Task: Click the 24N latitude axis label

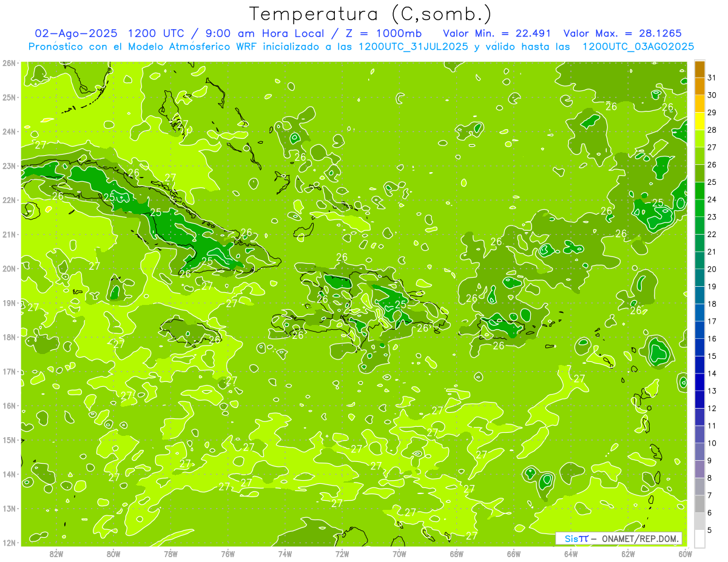Action: pyautogui.click(x=8, y=132)
